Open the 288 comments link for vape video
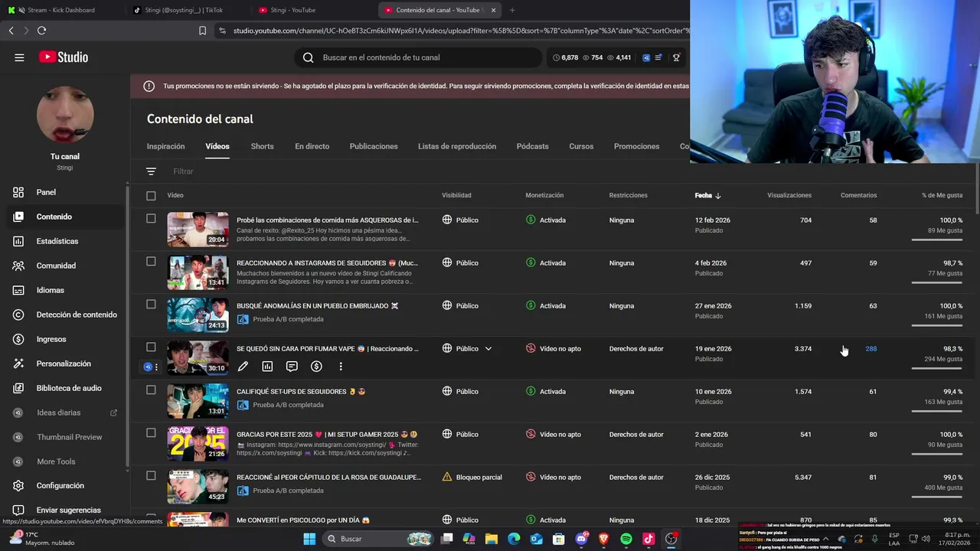 [871, 349]
